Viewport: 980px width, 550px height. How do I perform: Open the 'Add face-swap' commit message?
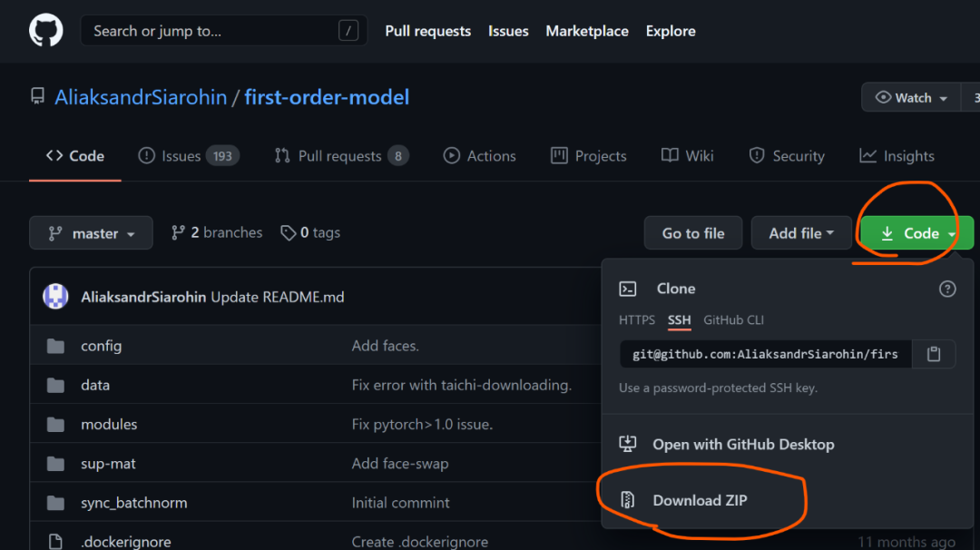pos(400,464)
